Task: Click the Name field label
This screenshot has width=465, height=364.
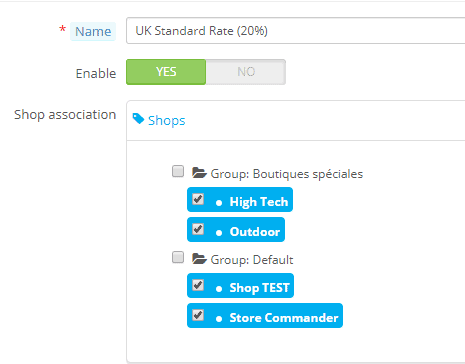Action: tap(93, 31)
